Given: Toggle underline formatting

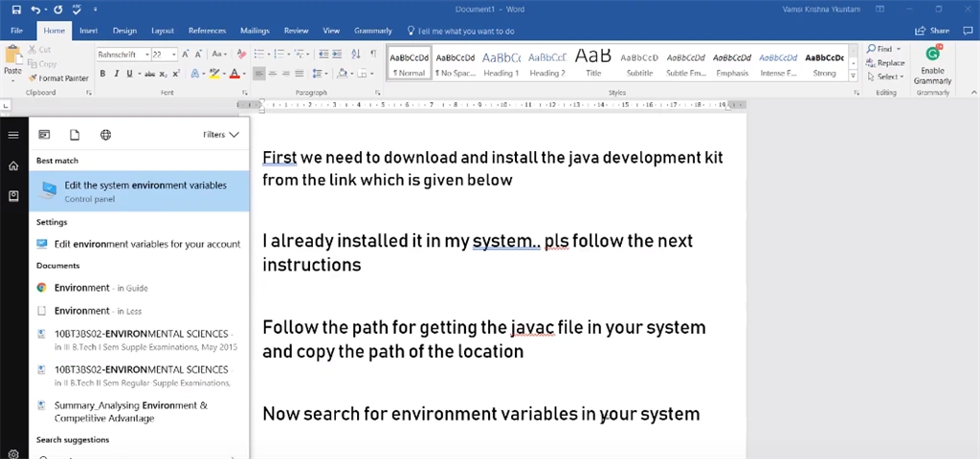Looking at the screenshot, I should coord(130,74).
